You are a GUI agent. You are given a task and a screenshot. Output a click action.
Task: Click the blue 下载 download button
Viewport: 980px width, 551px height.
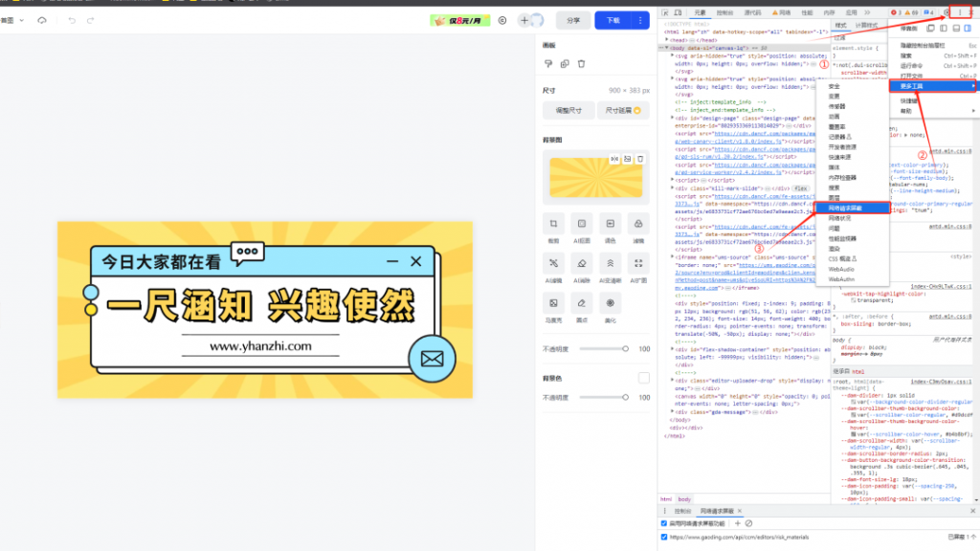[613, 21]
